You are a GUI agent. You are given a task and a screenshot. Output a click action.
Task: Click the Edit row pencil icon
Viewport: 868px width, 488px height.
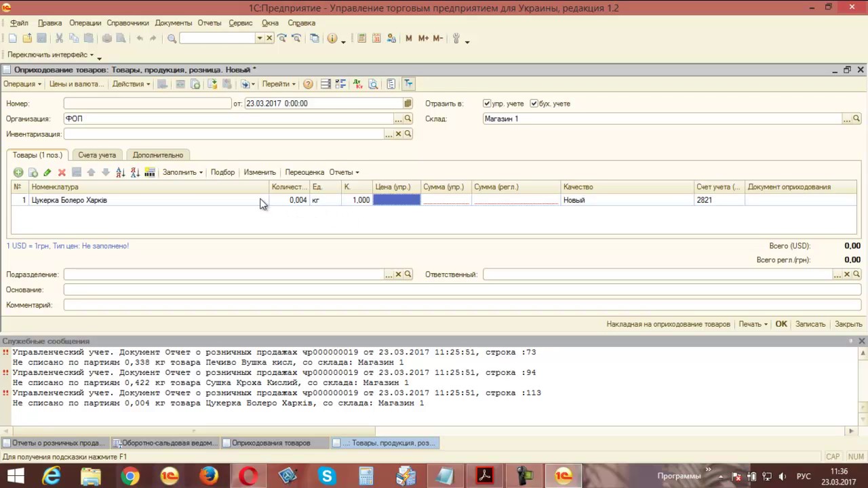tap(47, 172)
